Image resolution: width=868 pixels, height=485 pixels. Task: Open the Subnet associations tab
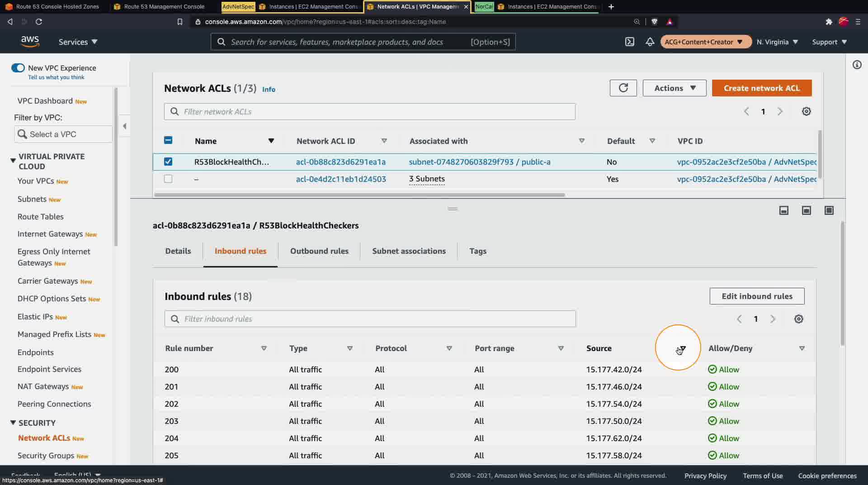(409, 251)
